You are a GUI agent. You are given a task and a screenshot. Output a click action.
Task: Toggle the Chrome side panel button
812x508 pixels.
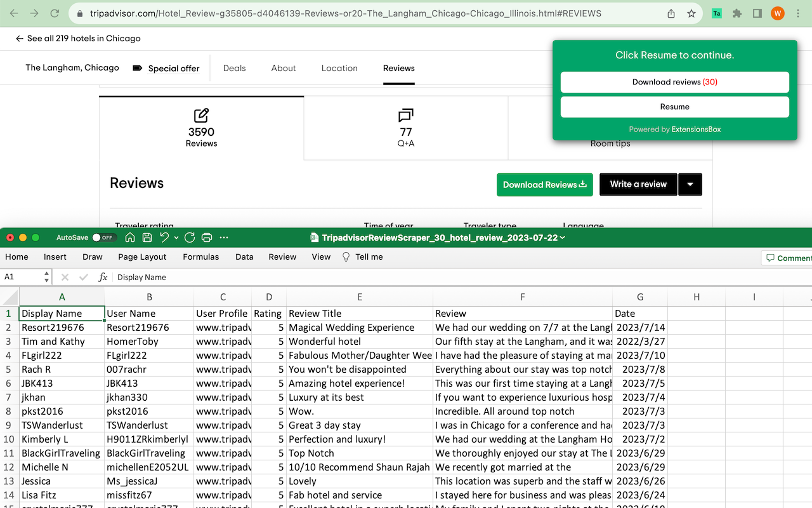pos(757,13)
